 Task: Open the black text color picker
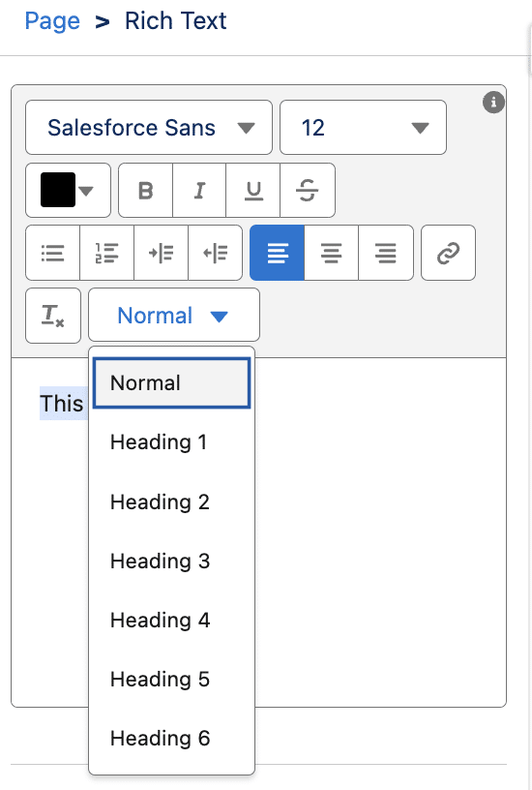[x=68, y=190]
